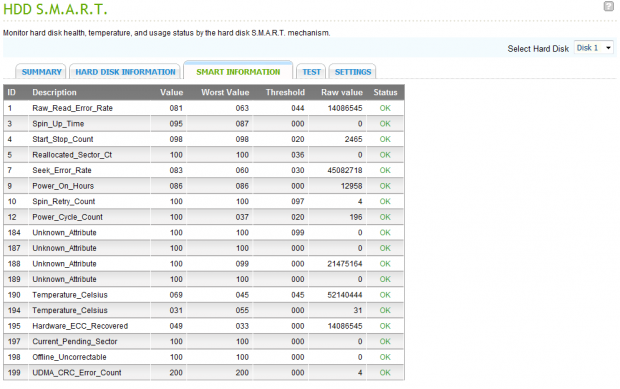Click worst value 037 of Power_Cycle_Count
Viewport: 620px width, 389px height.
(x=242, y=217)
